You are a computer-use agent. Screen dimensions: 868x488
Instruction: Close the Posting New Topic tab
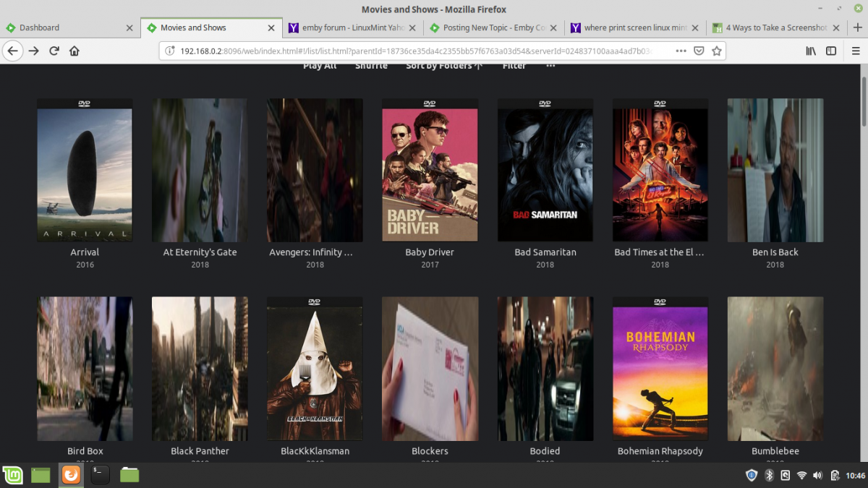click(554, 27)
